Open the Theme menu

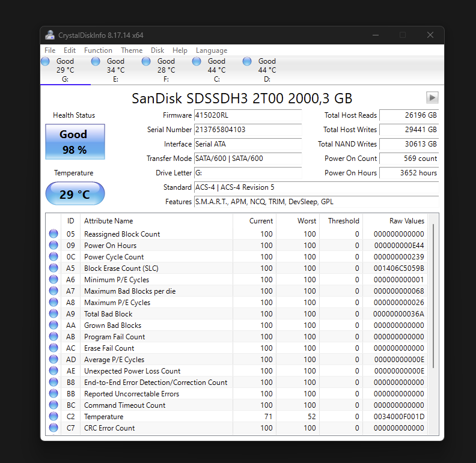[132, 50]
